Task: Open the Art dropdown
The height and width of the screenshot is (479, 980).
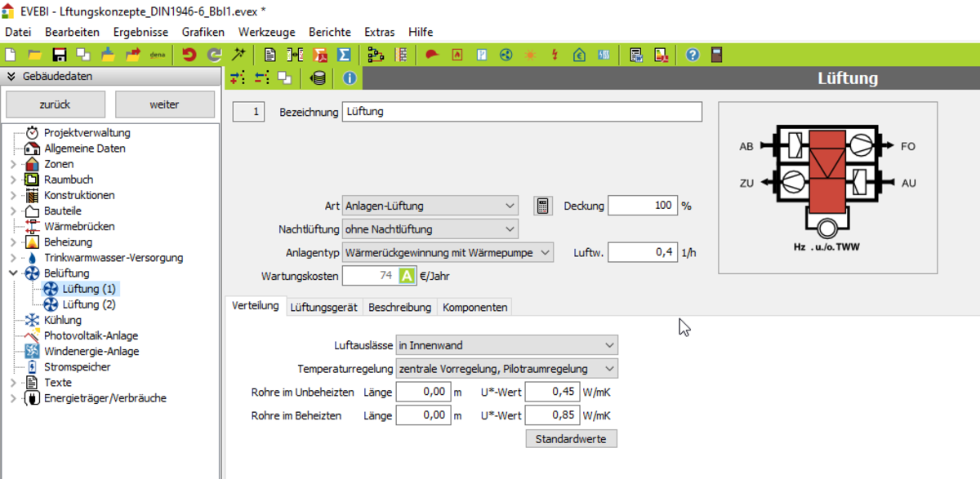Action: point(430,206)
